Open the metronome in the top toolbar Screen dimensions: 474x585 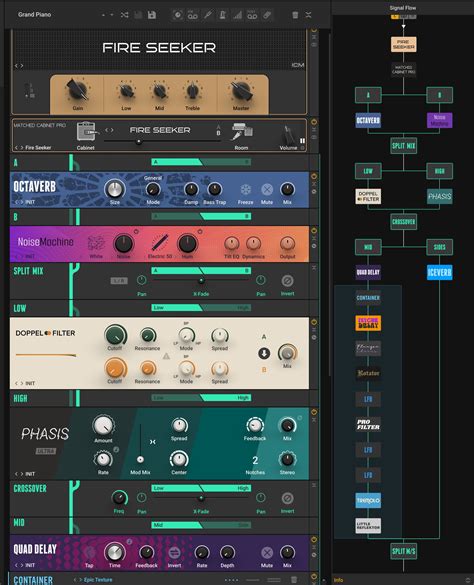click(x=222, y=15)
